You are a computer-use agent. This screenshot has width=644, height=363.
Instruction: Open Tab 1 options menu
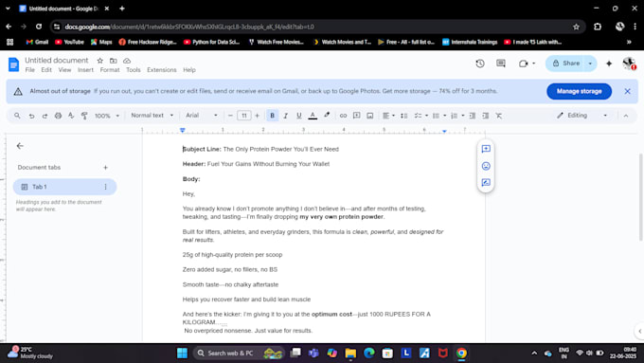pos(105,187)
